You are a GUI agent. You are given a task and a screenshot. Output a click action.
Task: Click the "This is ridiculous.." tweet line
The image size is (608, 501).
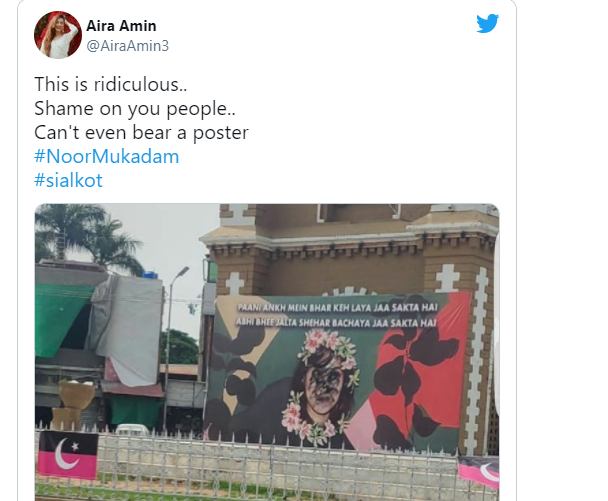(x=111, y=84)
